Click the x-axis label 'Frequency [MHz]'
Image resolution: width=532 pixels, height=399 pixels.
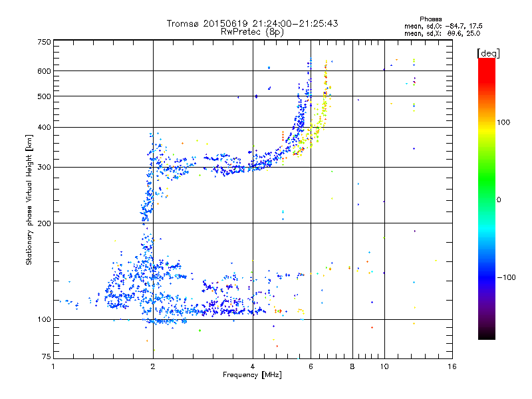coord(252,375)
